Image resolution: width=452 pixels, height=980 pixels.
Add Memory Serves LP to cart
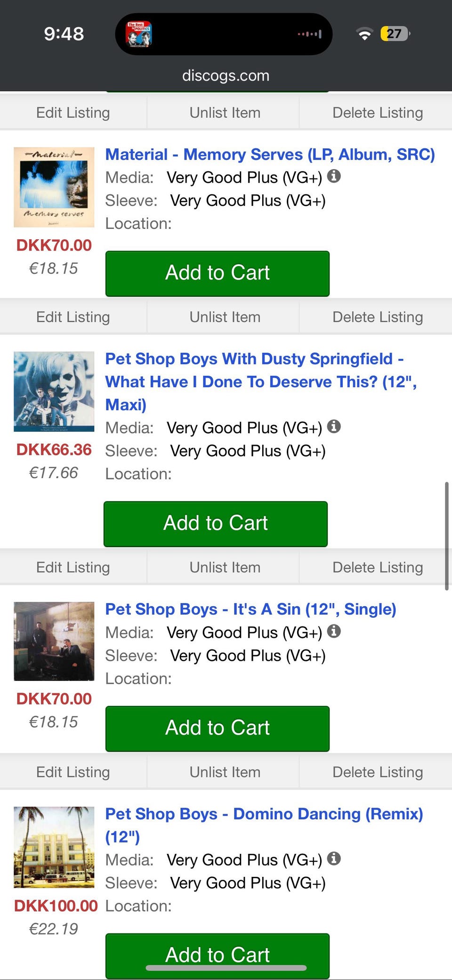[x=217, y=273]
